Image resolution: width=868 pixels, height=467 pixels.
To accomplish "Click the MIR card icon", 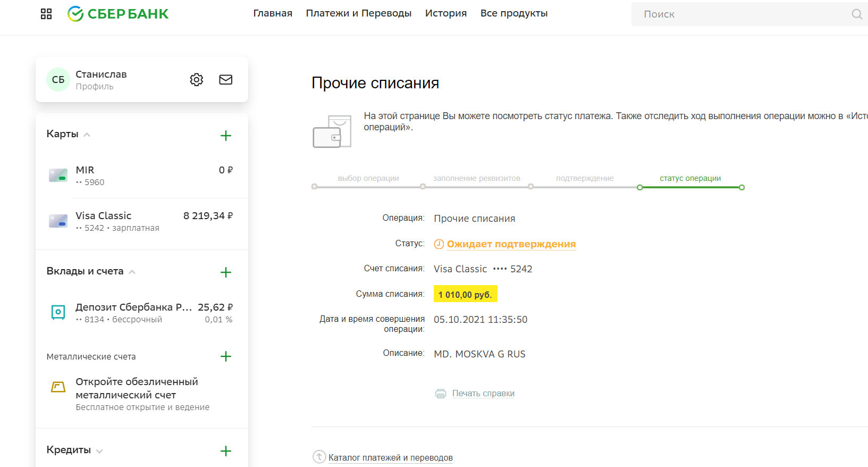I will 58,176.
